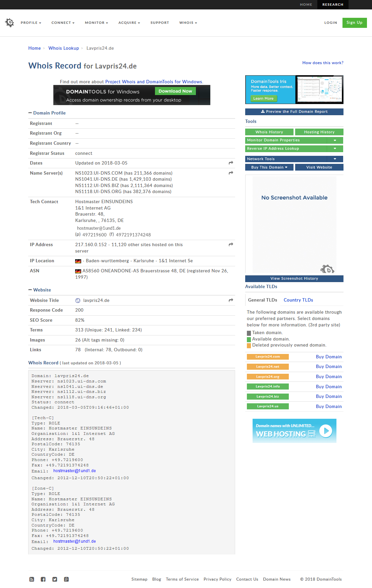This screenshot has height=588, width=372.
Task: Select the General TLDs tab
Action: click(x=263, y=300)
